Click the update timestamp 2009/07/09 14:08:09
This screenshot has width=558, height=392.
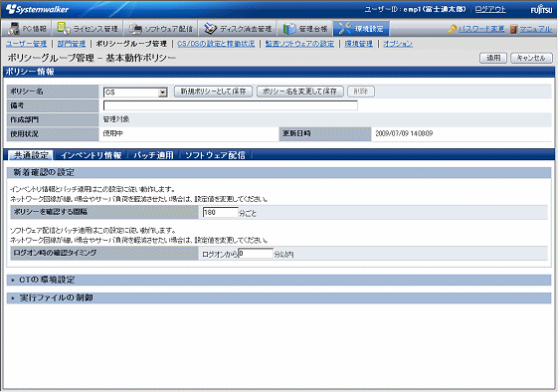(x=404, y=133)
